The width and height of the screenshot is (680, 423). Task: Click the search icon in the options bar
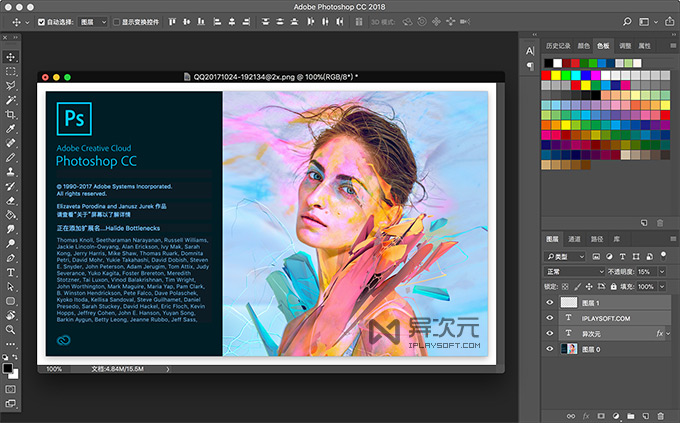[629, 21]
